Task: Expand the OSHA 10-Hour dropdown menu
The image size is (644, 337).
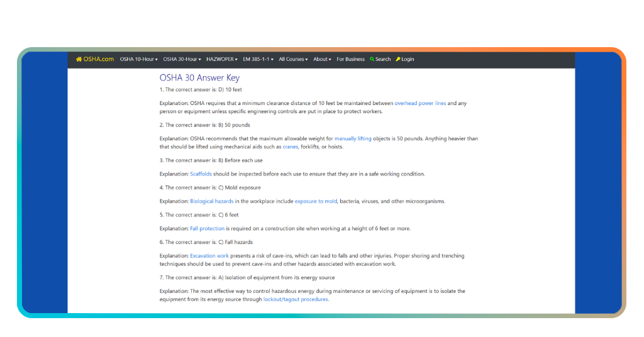Action: (139, 59)
